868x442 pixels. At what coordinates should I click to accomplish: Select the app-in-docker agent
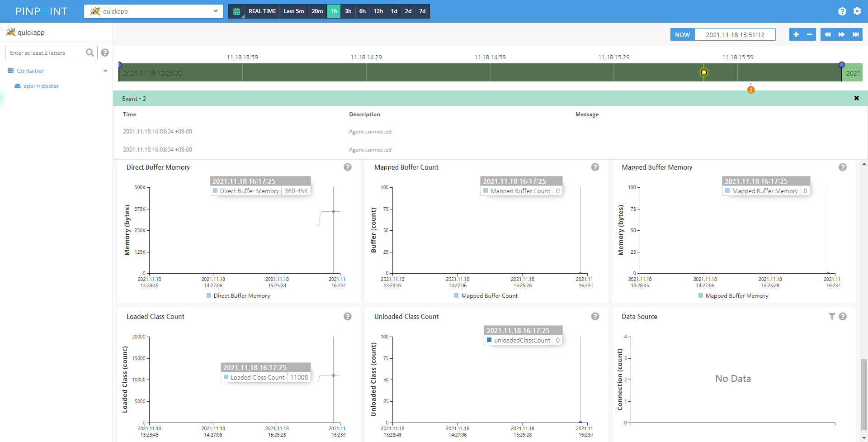pos(41,86)
